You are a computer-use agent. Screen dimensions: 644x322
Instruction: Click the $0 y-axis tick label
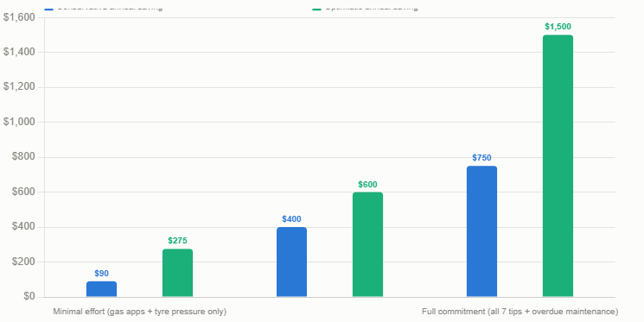click(x=29, y=296)
